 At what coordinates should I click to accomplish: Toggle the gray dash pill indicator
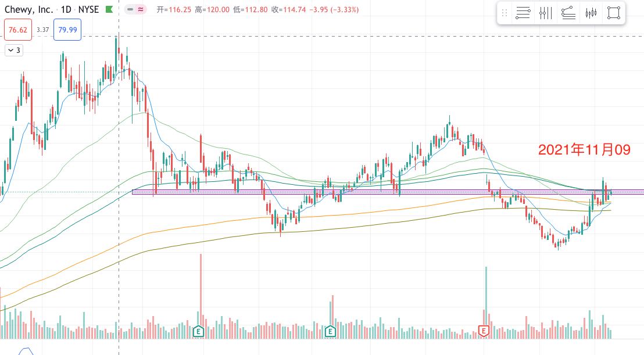tap(130, 10)
